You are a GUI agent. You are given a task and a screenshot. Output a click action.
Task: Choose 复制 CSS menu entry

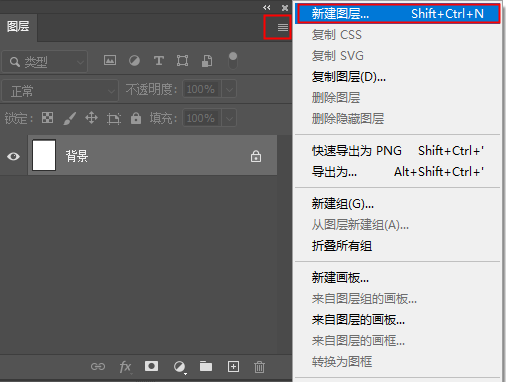click(397, 35)
